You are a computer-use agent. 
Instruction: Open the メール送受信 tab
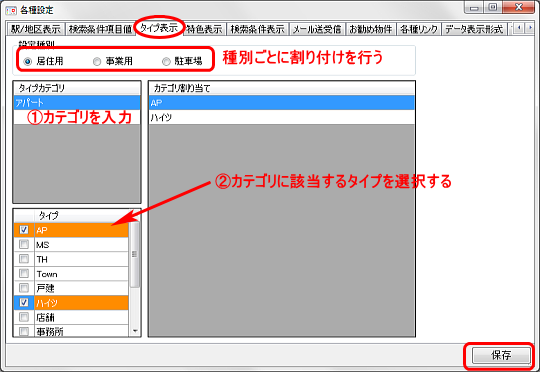coord(317,29)
